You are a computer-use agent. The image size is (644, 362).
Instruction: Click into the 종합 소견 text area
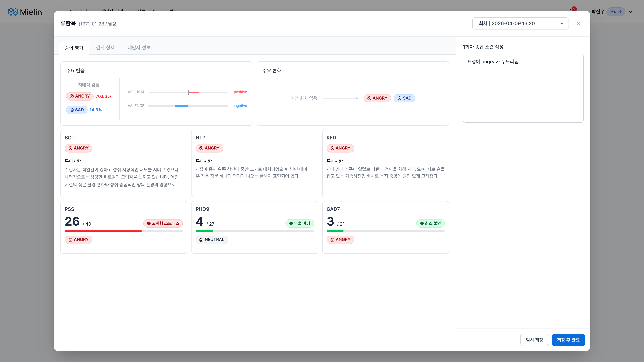point(523,88)
